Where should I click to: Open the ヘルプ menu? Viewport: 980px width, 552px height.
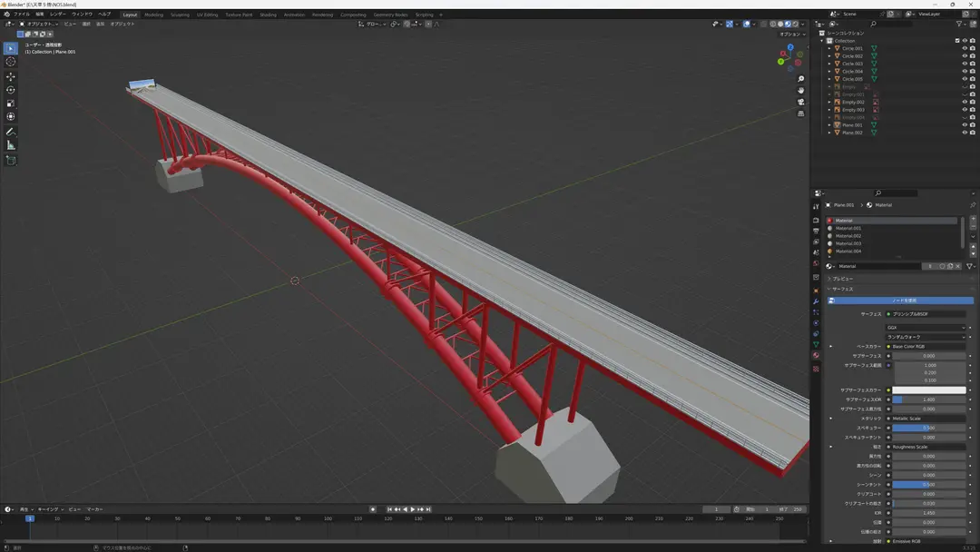point(103,14)
